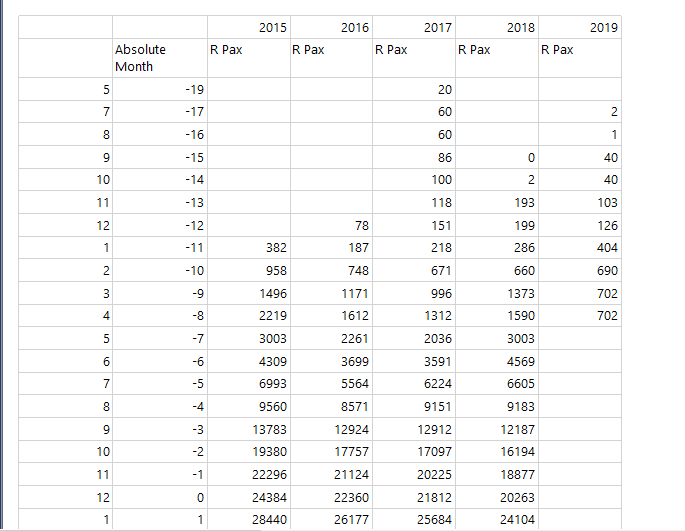Click the 2017 value 996
The height and width of the screenshot is (531, 685).
tap(414, 293)
